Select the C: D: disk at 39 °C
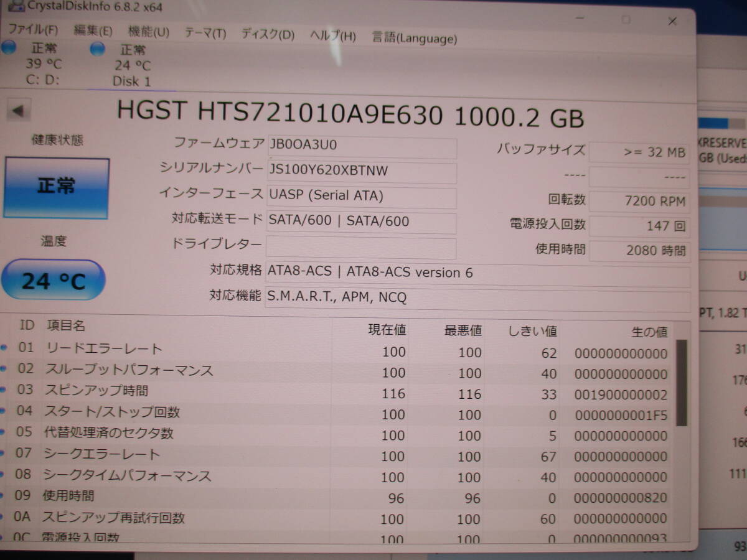The height and width of the screenshot is (560, 747). coord(44,63)
